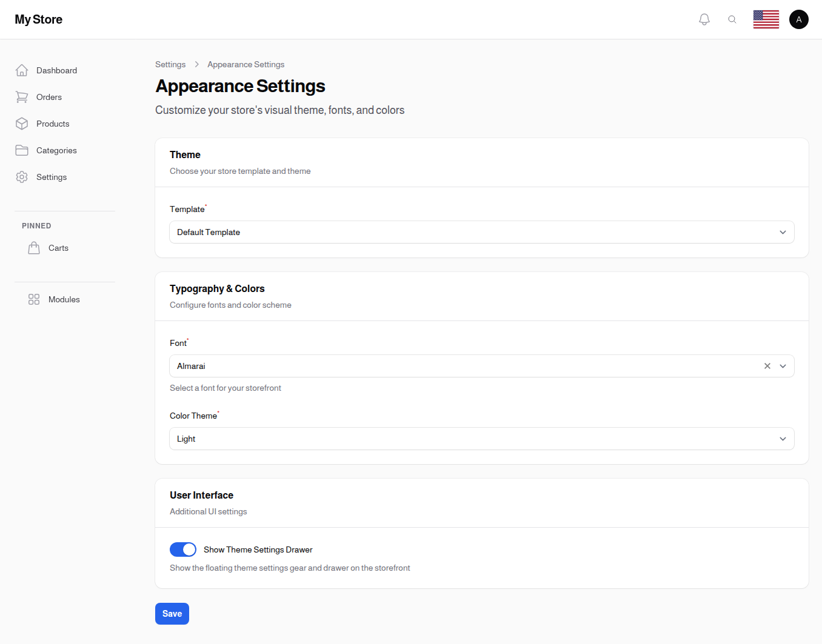Click the search magnifier icon
The width and height of the screenshot is (822, 644).
click(732, 19)
